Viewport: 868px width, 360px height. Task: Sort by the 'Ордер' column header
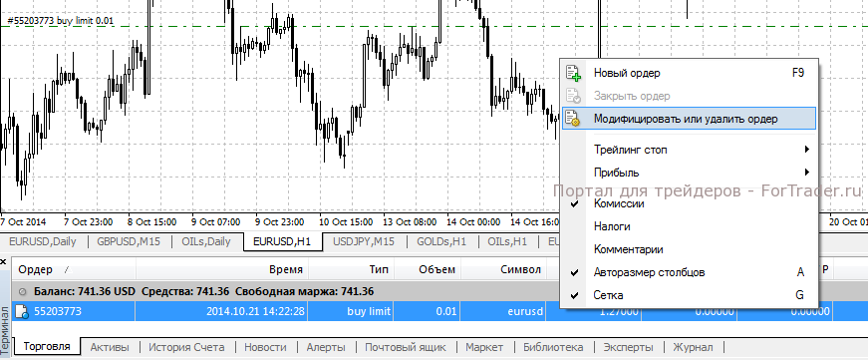(x=74, y=269)
